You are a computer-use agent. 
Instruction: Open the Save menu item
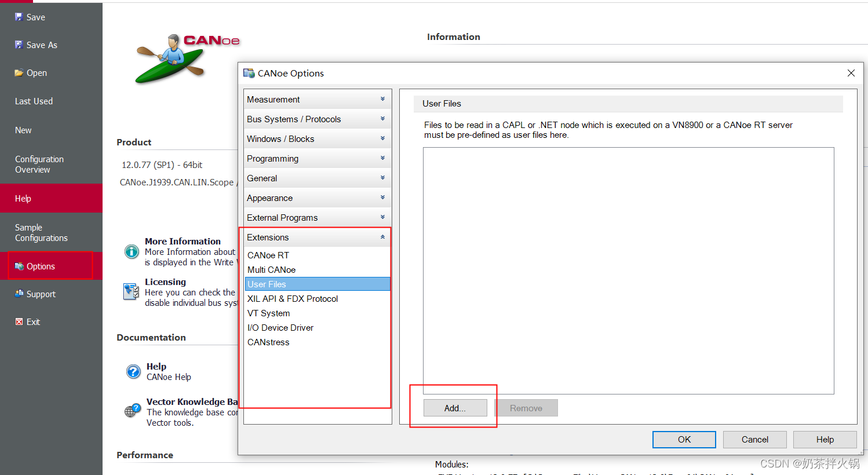51,17
